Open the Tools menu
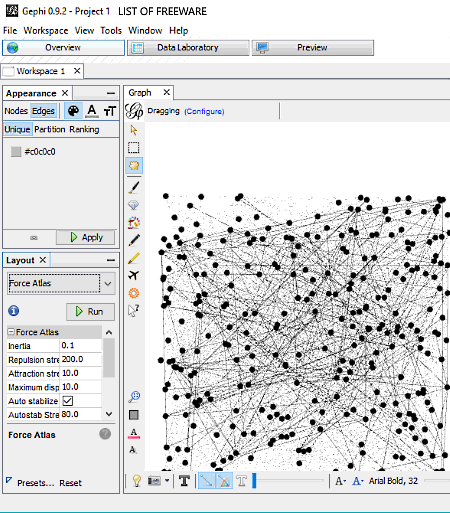This screenshot has height=513, width=450. point(111,31)
